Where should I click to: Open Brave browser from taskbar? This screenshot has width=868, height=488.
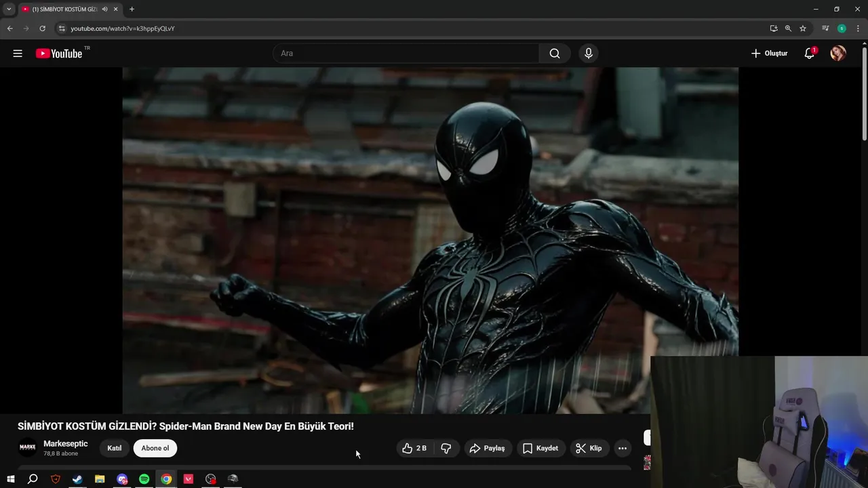pos(56,479)
